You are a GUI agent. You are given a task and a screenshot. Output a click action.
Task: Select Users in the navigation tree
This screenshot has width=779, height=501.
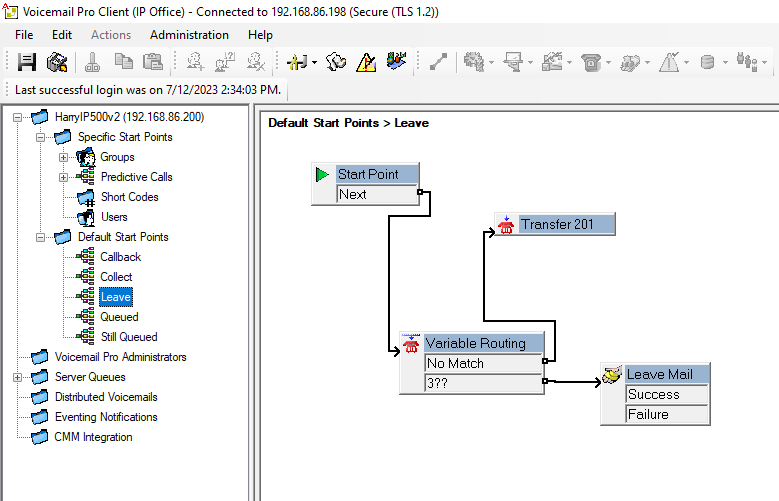pyautogui.click(x=114, y=217)
